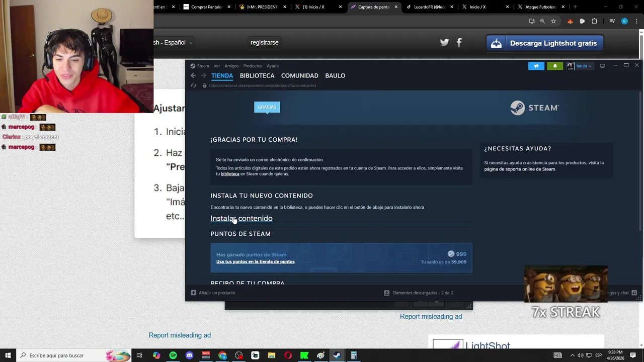The height and width of the screenshot is (362, 644).
Task: Click Steam address bar URL field
Action: pos(262,85)
